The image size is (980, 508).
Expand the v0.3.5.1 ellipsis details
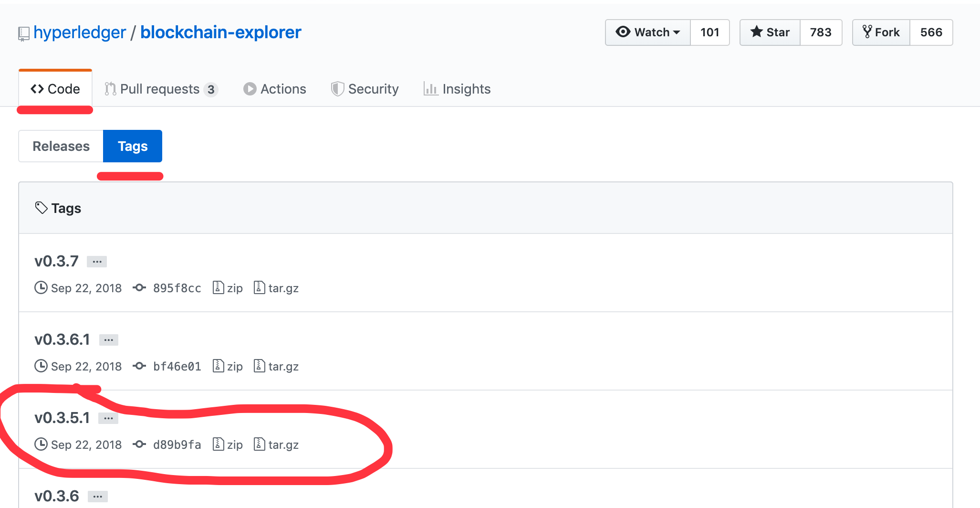[108, 418]
